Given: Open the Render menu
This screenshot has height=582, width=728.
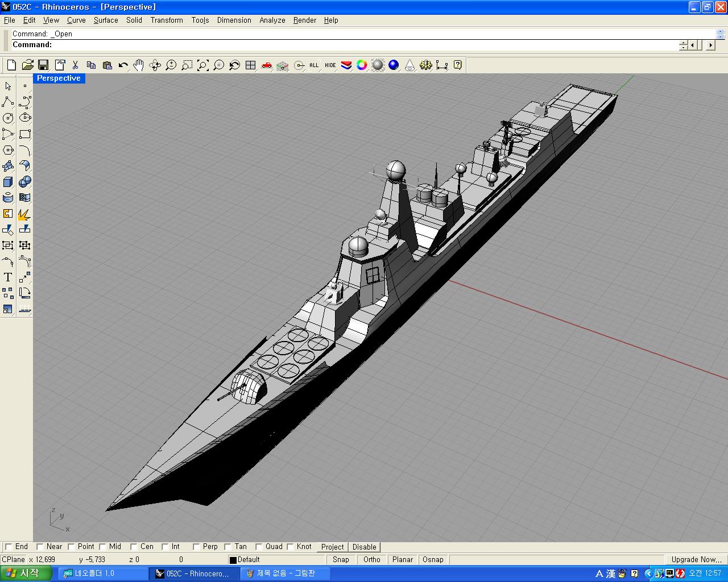Looking at the screenshot, I should [x=305, y=20].
